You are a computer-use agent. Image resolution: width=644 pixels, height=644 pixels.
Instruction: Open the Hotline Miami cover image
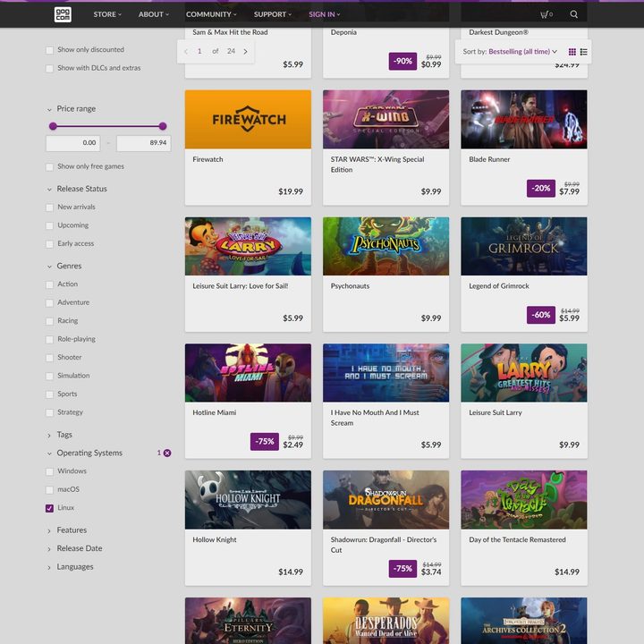tap(248, 373)
